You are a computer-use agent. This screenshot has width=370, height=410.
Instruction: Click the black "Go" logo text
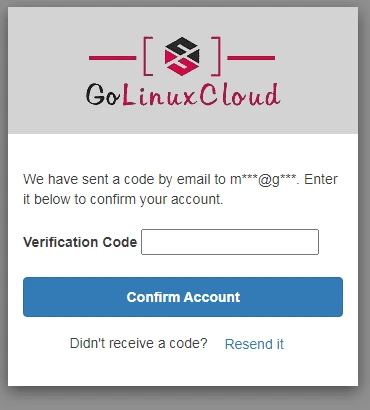point(103,95)
